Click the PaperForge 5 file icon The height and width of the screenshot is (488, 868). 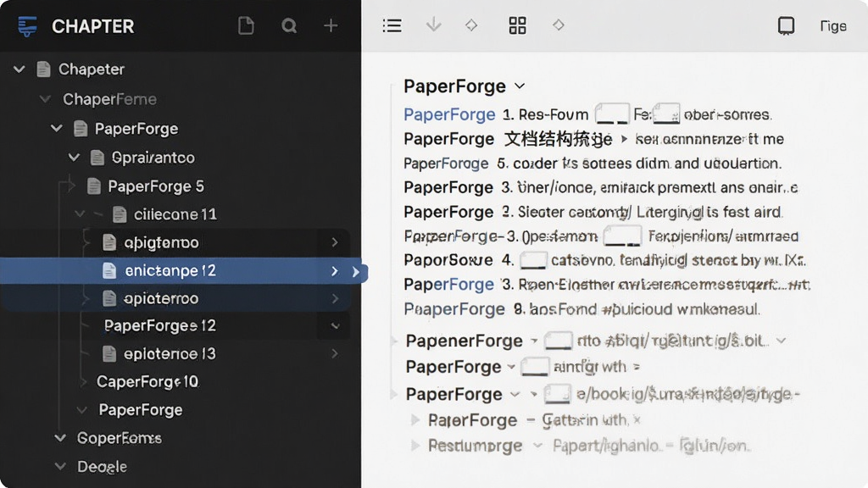click(x=93, y=186)
